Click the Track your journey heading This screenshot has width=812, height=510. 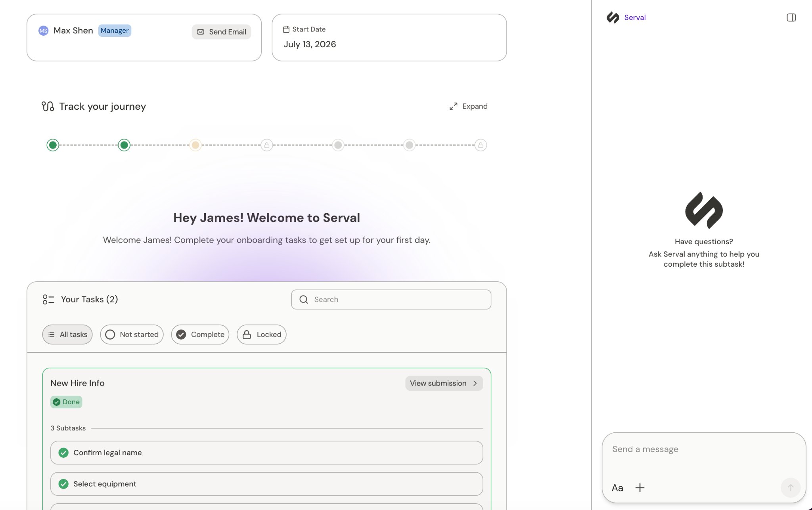pos(102,106)
